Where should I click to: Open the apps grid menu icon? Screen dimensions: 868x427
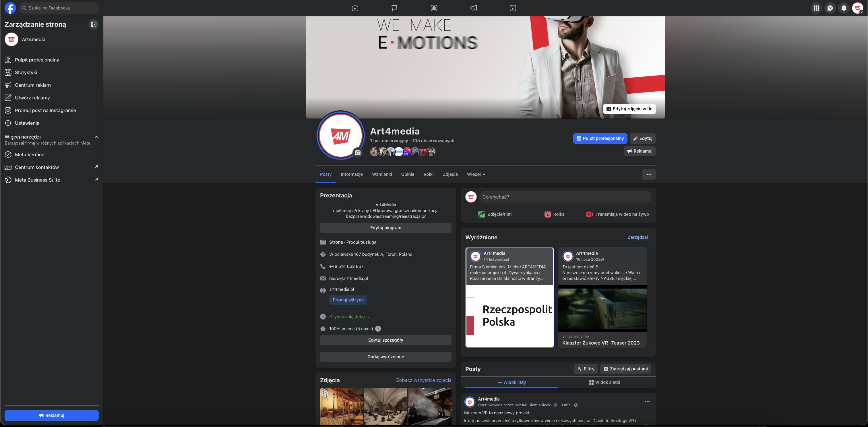pos(816,8)
